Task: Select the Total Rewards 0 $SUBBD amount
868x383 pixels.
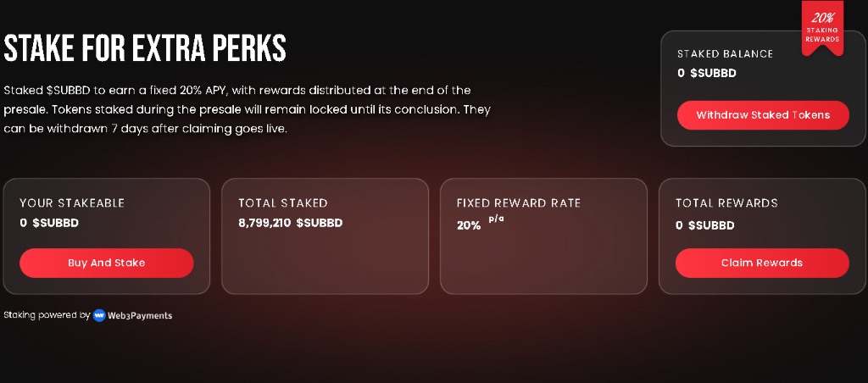Action: coord(704,225)
